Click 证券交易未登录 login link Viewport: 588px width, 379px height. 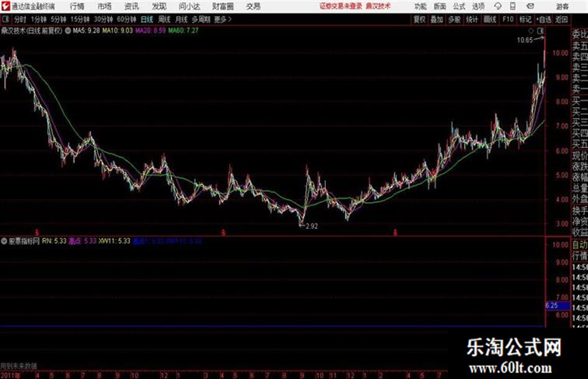click(x=341, y=6)
